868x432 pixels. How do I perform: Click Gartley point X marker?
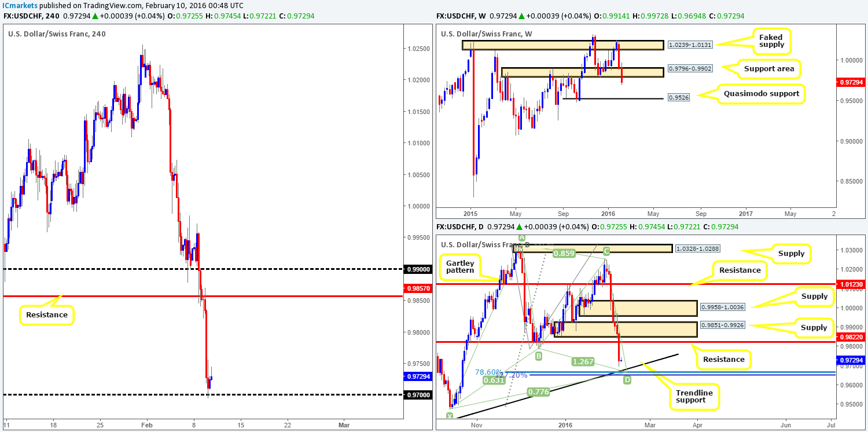click(451, 416)
